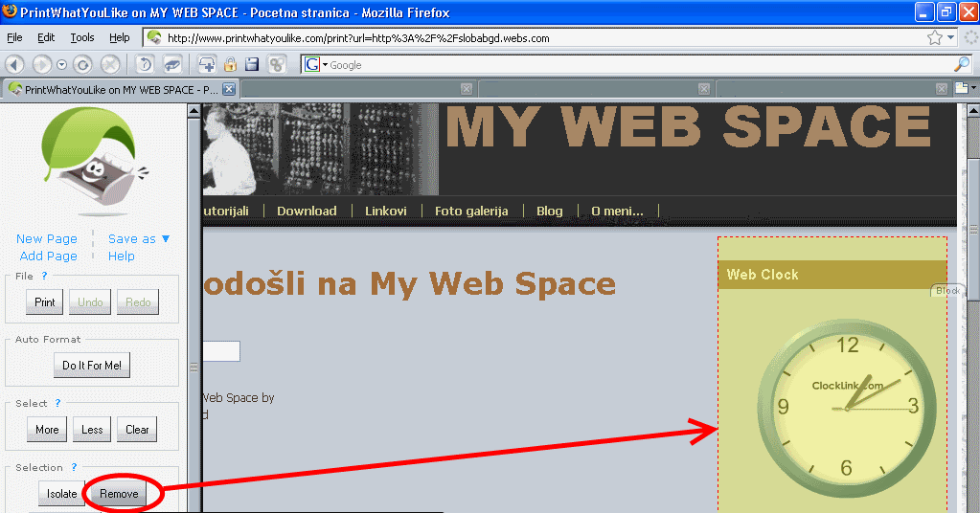Click the padlock security toolbar icon
The height and width of the screenshot is (513, 980).
click(x=229, y=64)
